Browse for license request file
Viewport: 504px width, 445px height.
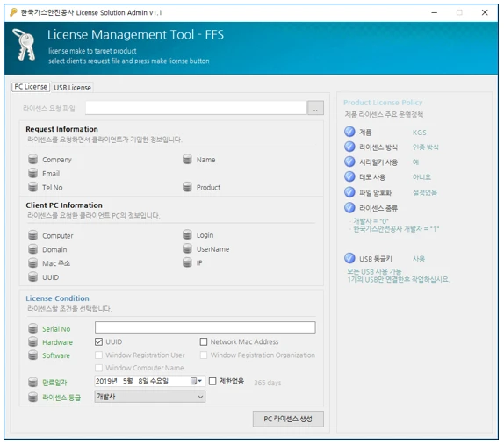(x=316, y=108)
